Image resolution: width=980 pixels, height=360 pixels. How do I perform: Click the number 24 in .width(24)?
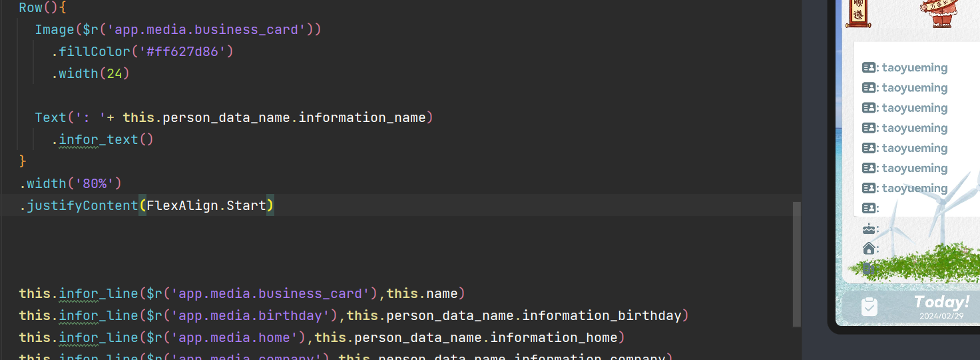coord(115,73)
